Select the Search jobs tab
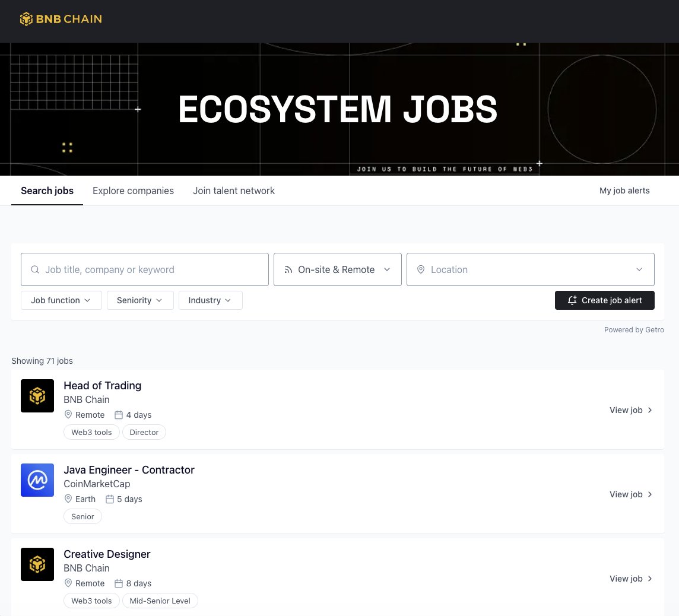 click(x=47, y=191)
